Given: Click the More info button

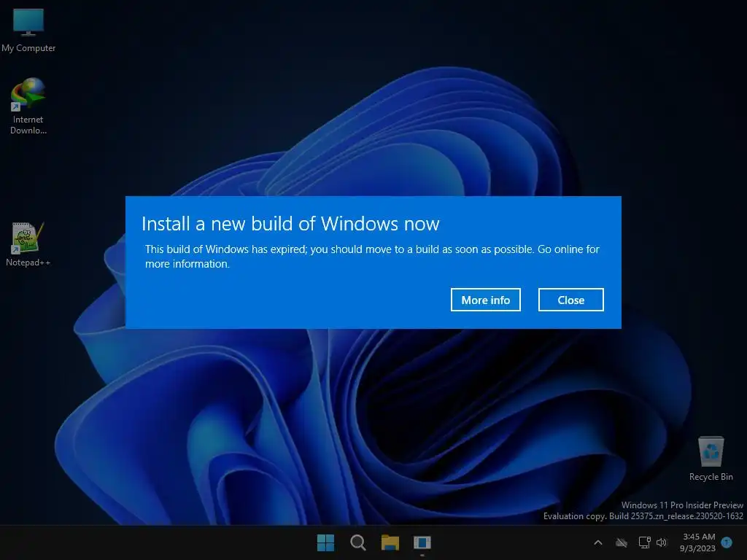Looking at the screenshot, I should [x=485, y=300].
